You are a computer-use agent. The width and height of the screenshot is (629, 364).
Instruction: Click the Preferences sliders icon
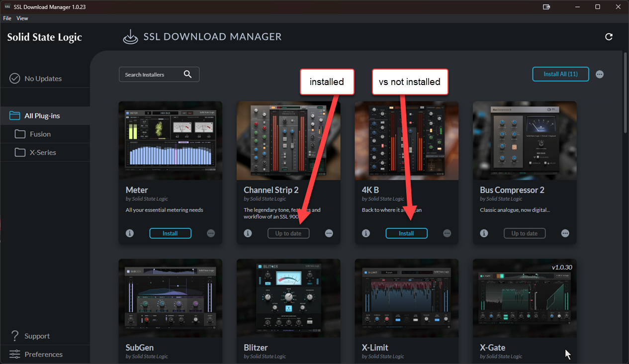(15, 355)
